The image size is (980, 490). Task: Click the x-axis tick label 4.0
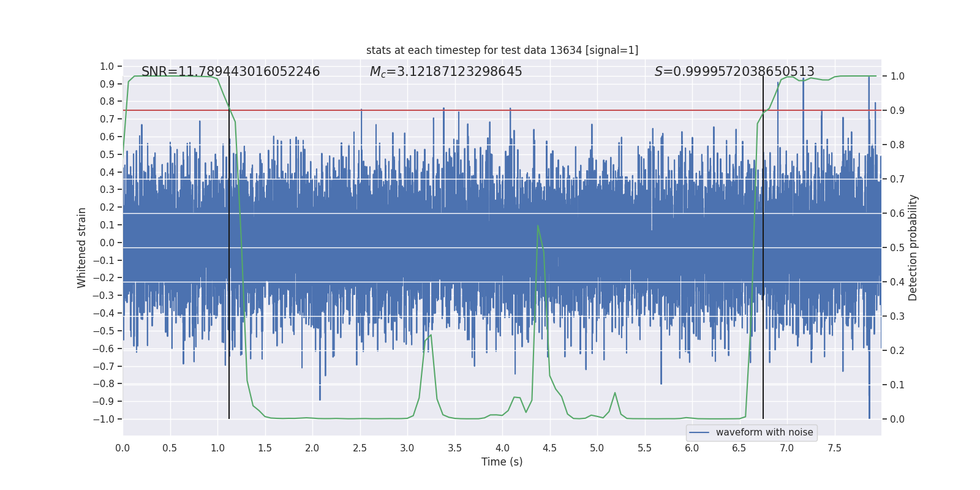point(502,448)
